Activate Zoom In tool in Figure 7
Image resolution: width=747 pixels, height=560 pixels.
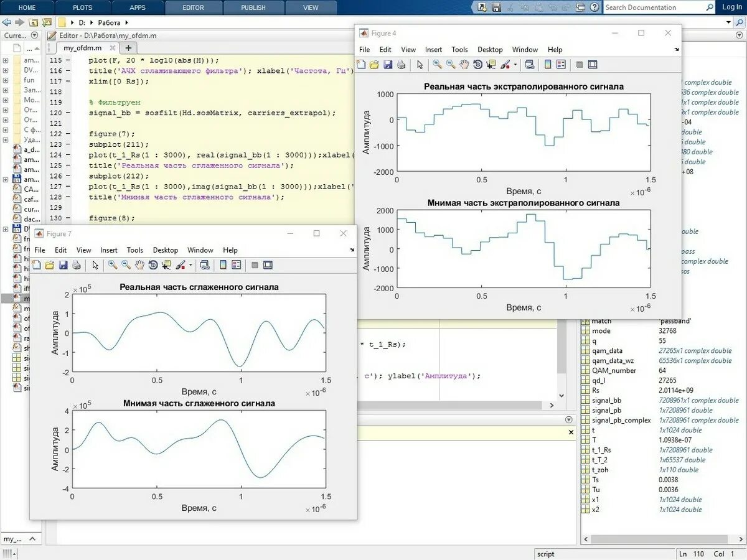coord(112,265)
